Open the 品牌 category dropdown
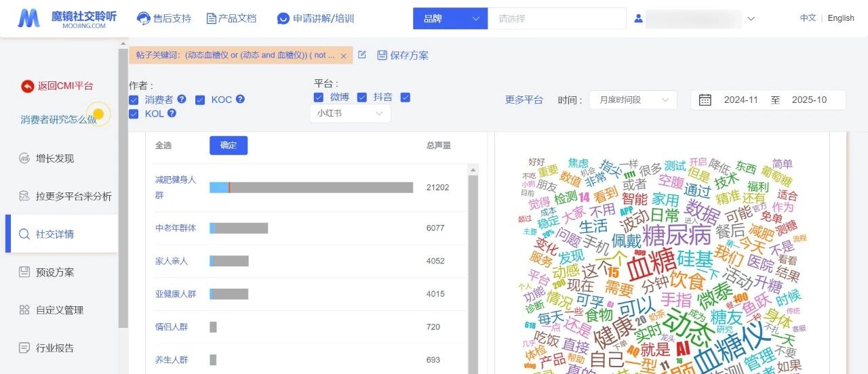 tap(450, 18)
